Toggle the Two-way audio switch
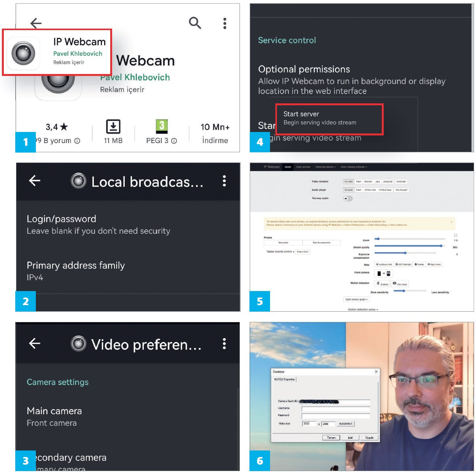The width and height of the screenshot is (476, 473). pos(348,198)
